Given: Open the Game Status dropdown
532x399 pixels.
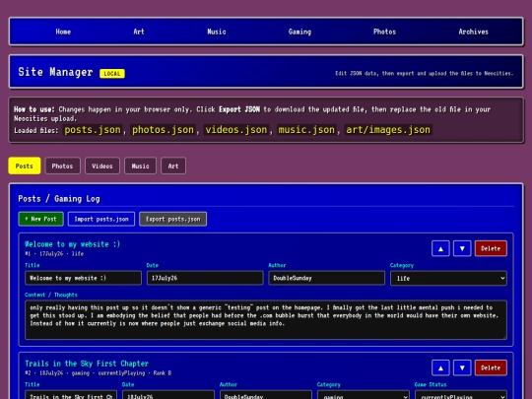Looking at the screenshot, I should point(461,395).
